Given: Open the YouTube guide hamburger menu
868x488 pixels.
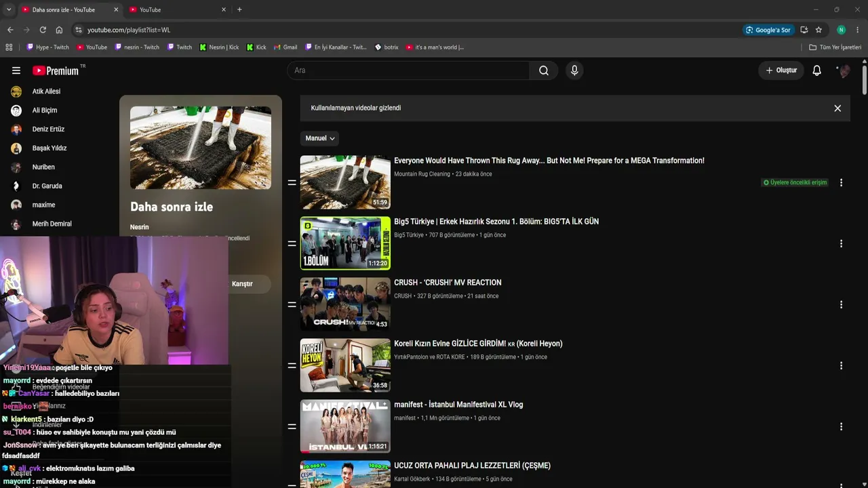Looking at the screenshot, I should click(16, 70).
